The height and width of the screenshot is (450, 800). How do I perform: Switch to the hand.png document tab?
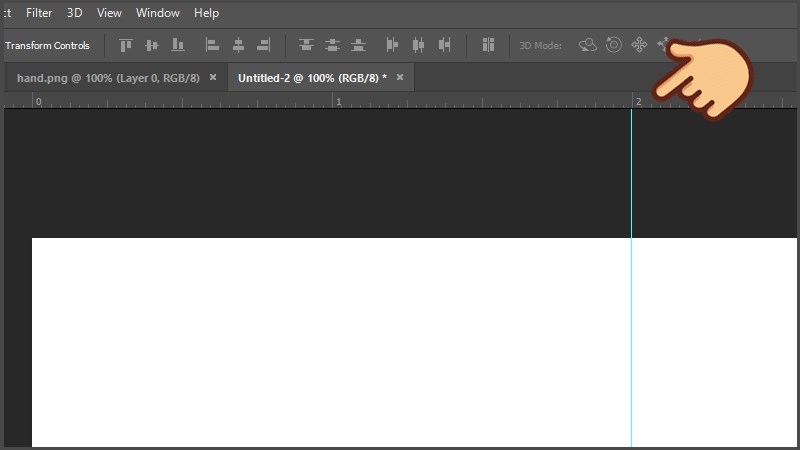[x=107, y=77]
